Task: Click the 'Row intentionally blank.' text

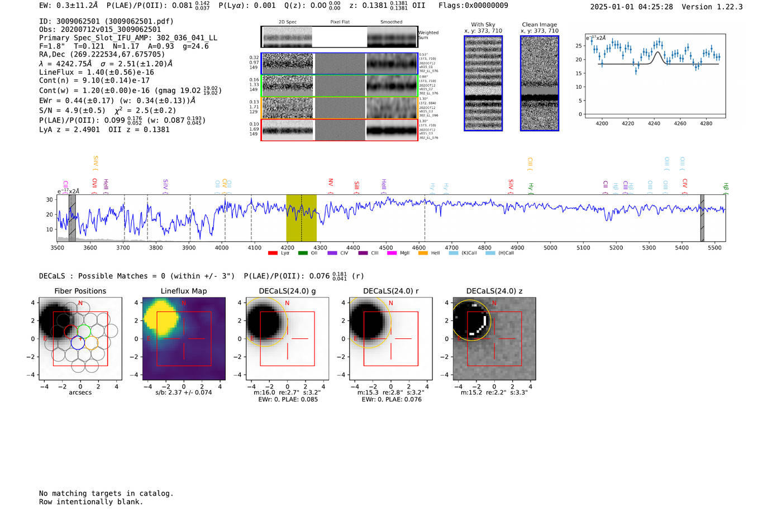Action: (91, 502)
